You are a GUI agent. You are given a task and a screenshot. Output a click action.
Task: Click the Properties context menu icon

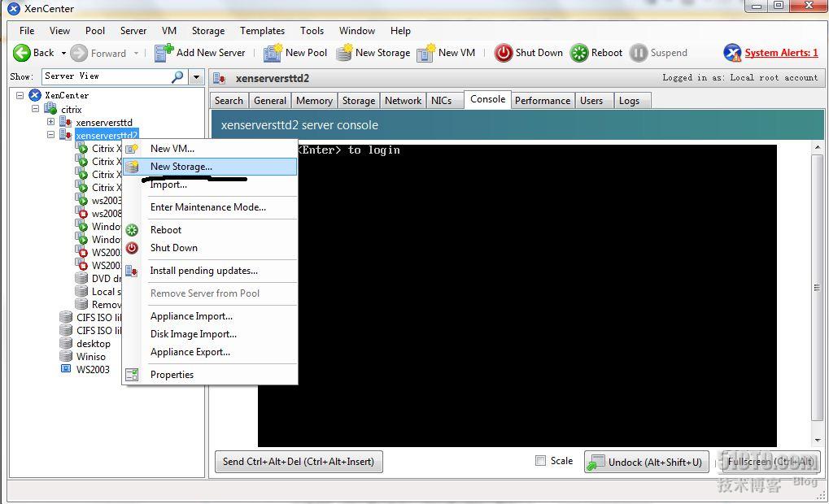pos(132,375)
